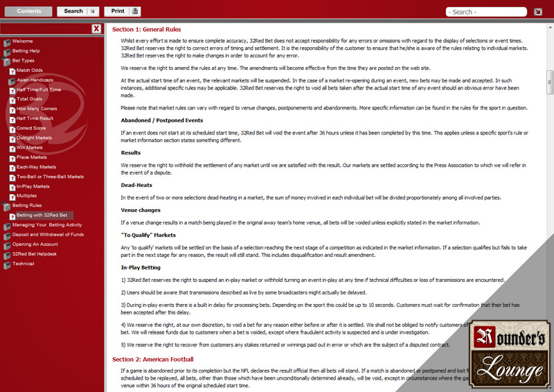The image size is (554, 392).
Task: Open the 32Red Bet Helpdesk section
Action: pos(34,254)
